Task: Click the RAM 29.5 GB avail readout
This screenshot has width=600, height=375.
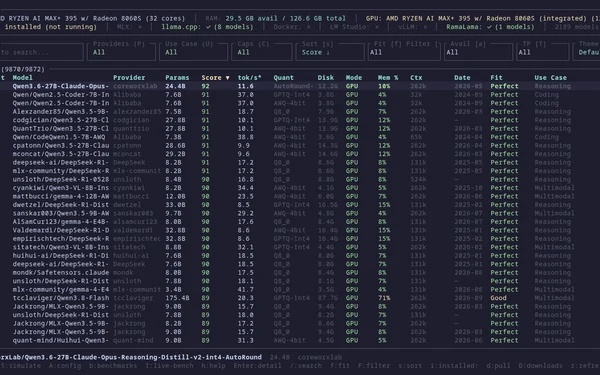Action: 276,18
